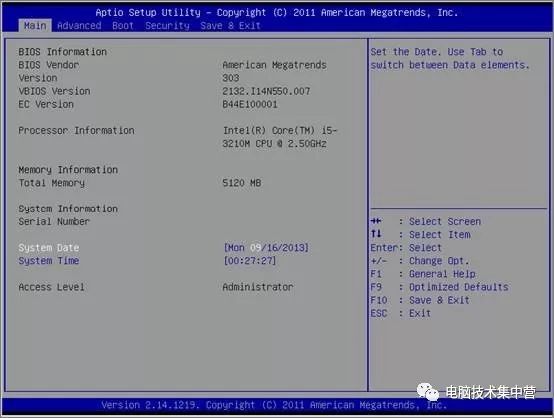Click the EC value B44E100001
Image resolution: width=554 pixels, height=418 pixels.
tap(250, 104)
